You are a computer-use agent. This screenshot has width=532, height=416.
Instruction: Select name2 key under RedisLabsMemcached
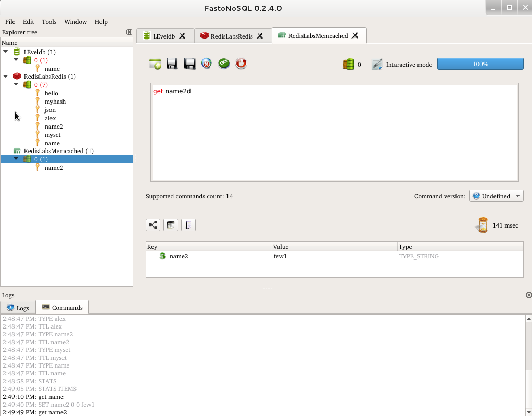[54, 168]
